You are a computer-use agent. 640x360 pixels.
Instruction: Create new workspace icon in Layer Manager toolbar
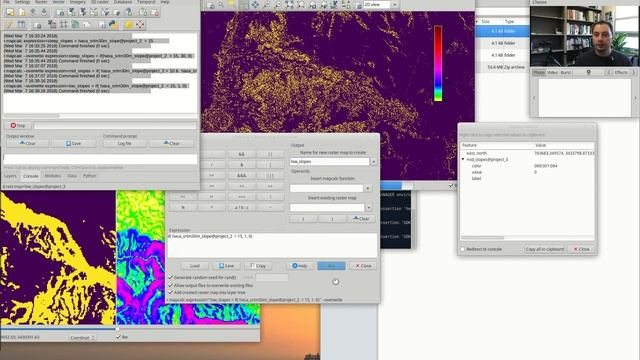[22, 13]
